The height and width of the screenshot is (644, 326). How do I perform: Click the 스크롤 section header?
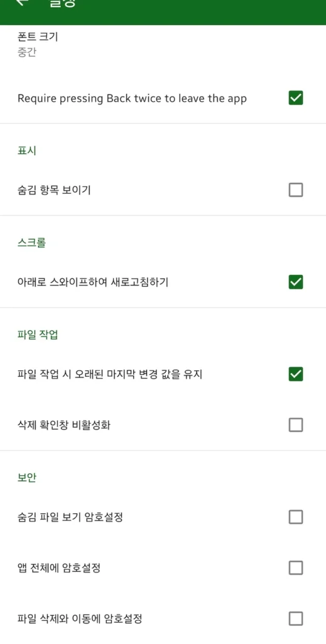pos(31,243)
